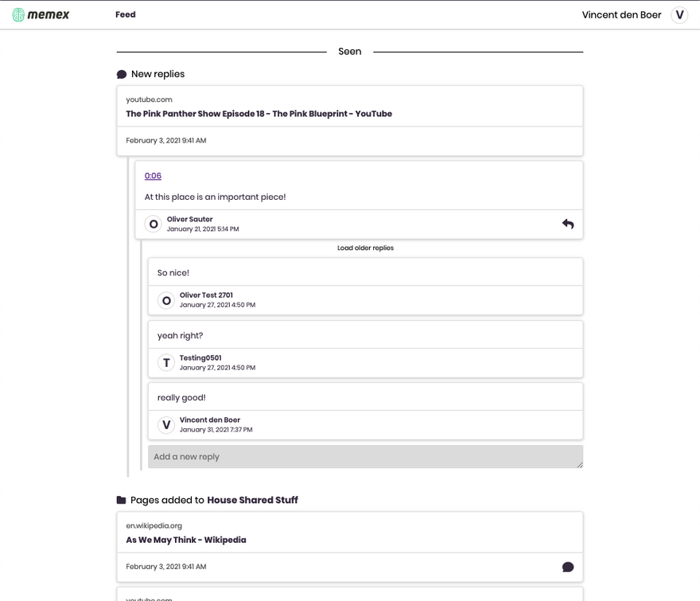The height and width of the screenshot is (601, 700).
Task: Open the Feed tab in header
Action: click(x=125, y=14)
